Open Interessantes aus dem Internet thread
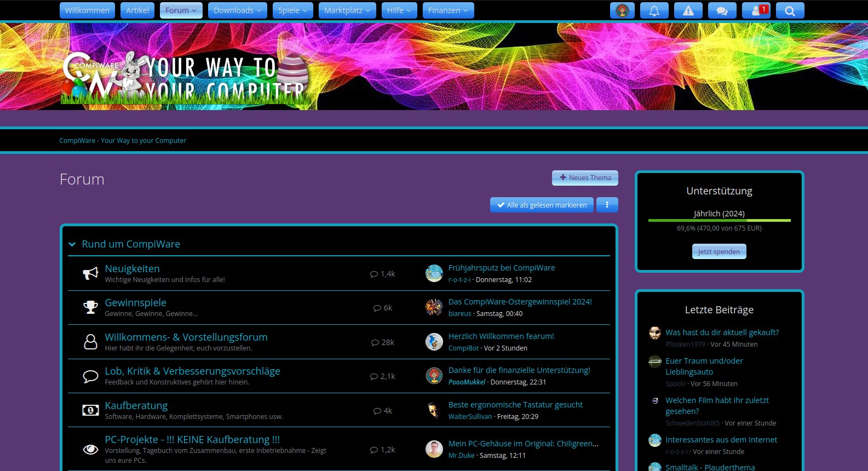The image size is (868, 471). pyautogui.click(x=721, y=440)
